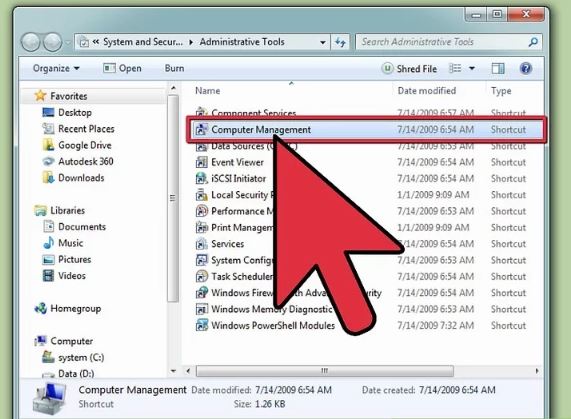Select Libraries in the navigation pane
The width and height of the screenshot is (571, 419).
67,210
